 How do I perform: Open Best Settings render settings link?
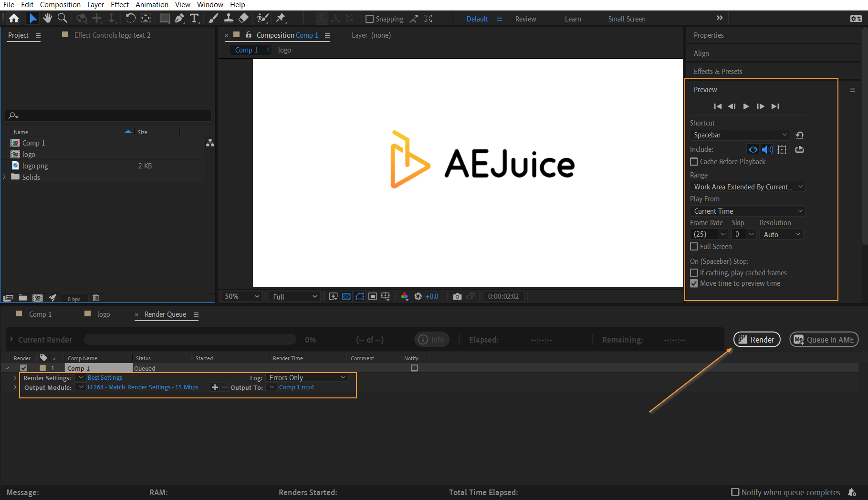pos(105,377)
